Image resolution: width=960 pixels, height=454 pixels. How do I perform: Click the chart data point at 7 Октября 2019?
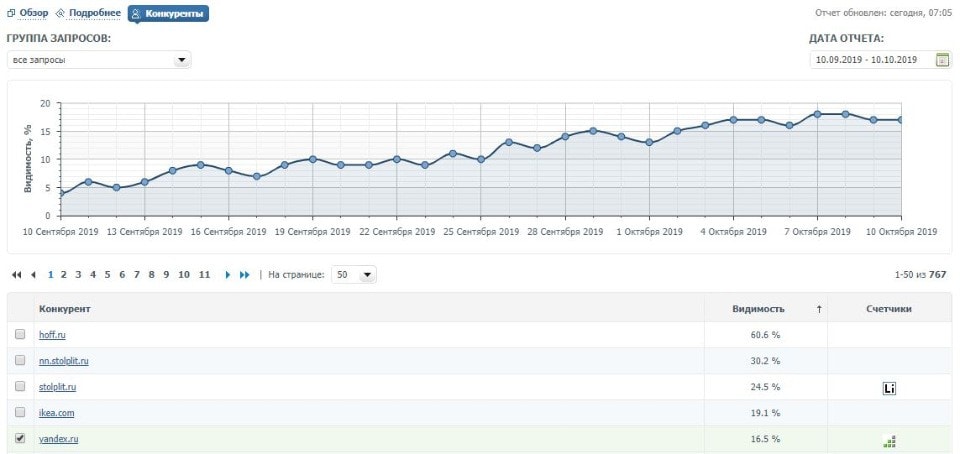pos(817,114)
